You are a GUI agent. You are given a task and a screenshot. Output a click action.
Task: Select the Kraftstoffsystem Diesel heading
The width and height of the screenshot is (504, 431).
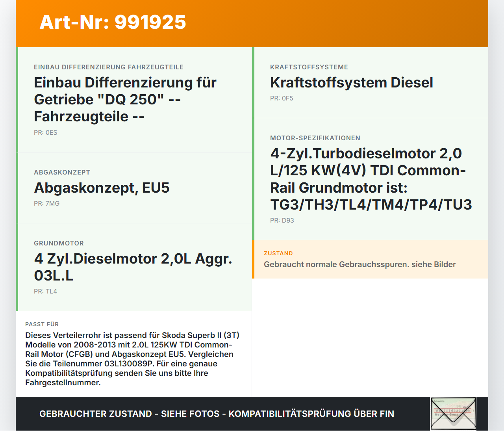[351, 83]
